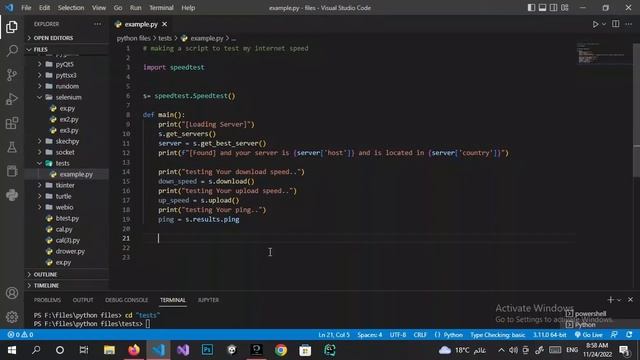640x360 pixels.
Task: Toggle the secondary side bar layout icon
Action: pos(553,8)
